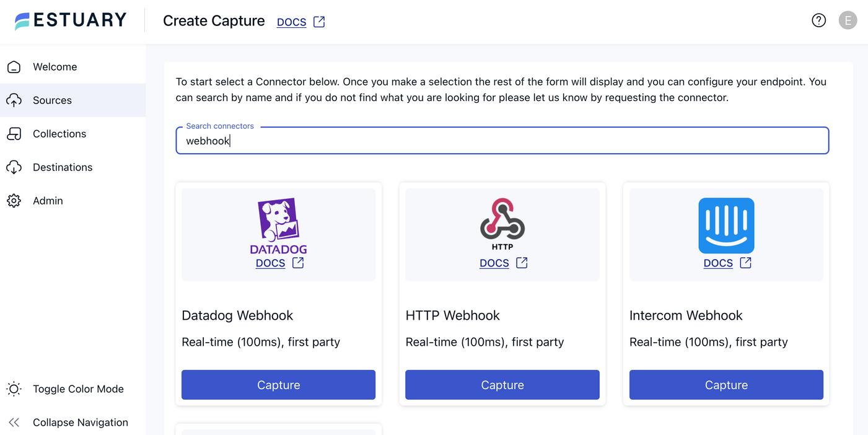
Task: Click the Sources cloud upload icon
Action: pyautogui.click(x=14, y=100)
